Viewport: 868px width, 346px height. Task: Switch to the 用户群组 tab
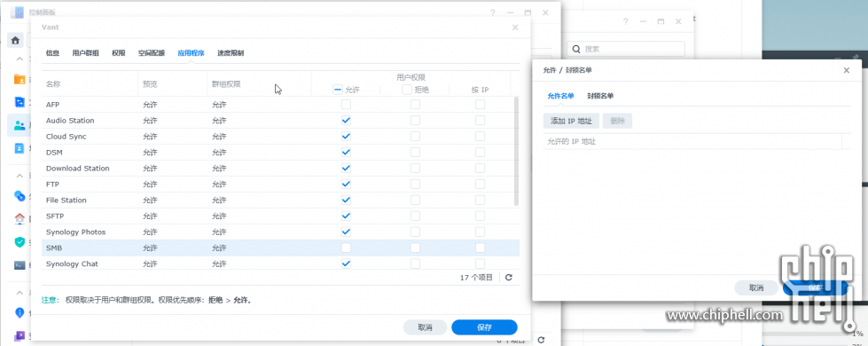86,53
